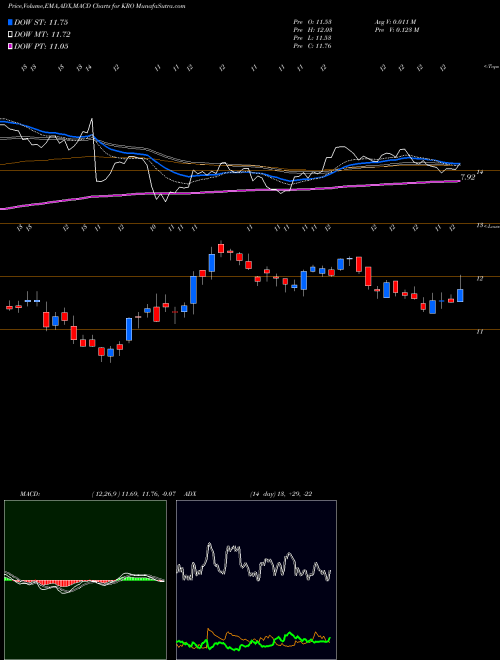Click the blue DOW ST legend swatch
Image resolution: width=500 pixels, height=660 pixels.
click(x=11, y=22)
